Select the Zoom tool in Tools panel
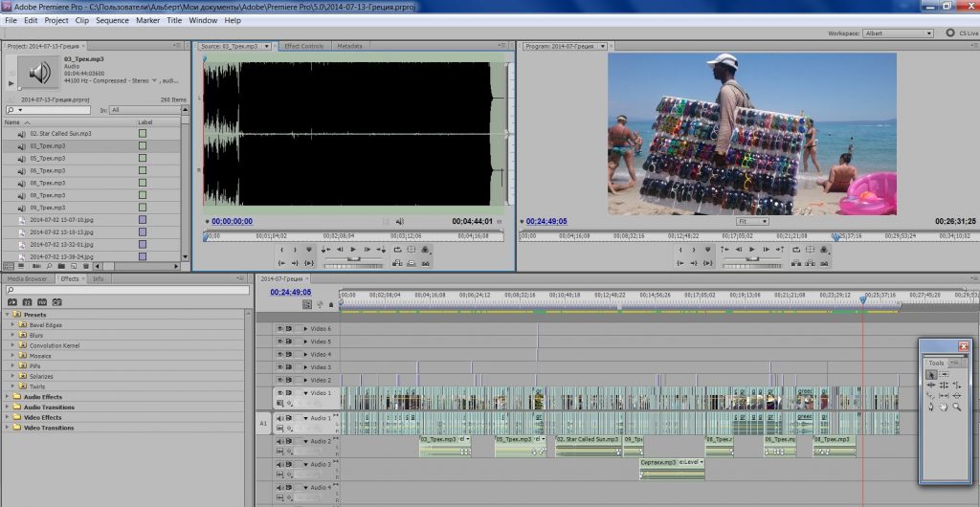The height and width of the screenshot is (507, 980). coord(957,407)
